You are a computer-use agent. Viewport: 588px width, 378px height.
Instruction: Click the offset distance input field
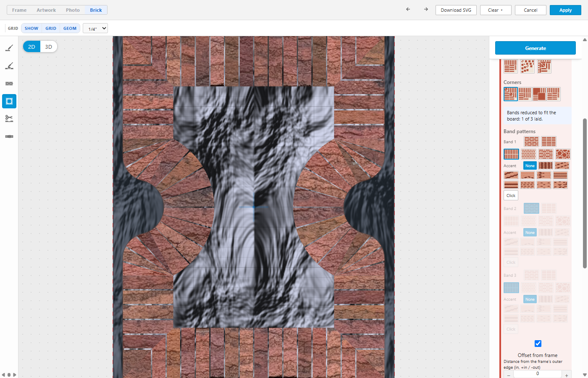click(x=538, y=374)
